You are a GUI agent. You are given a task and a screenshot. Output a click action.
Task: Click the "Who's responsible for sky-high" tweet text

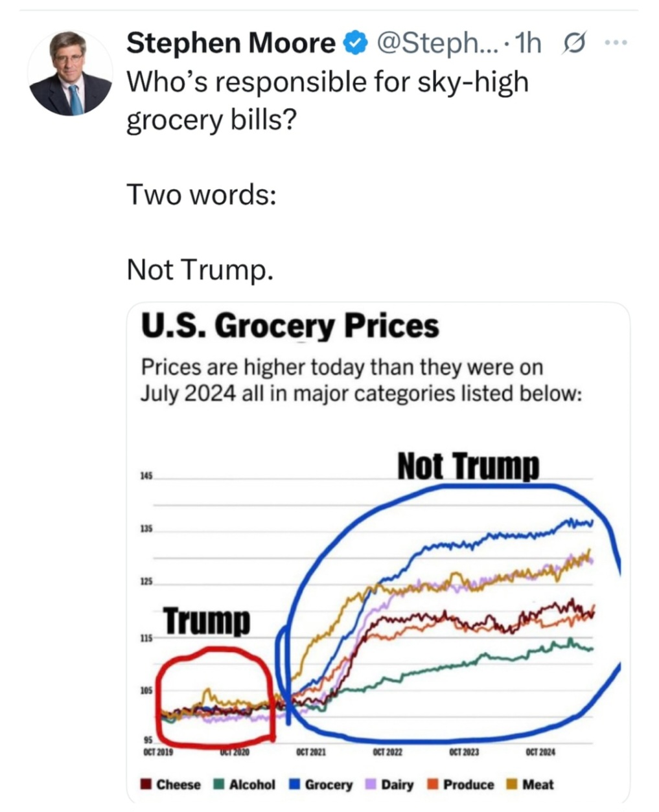point(327,83)
